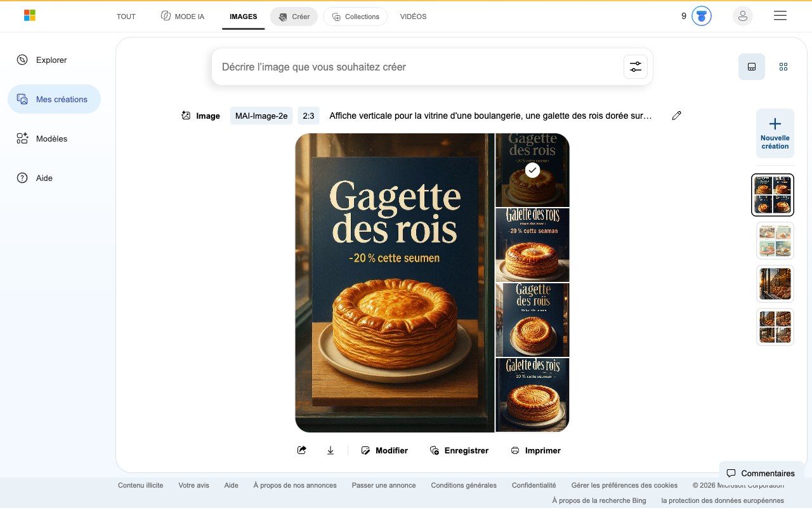Share the generated image

pyautogui.click(x=302, y=450)
